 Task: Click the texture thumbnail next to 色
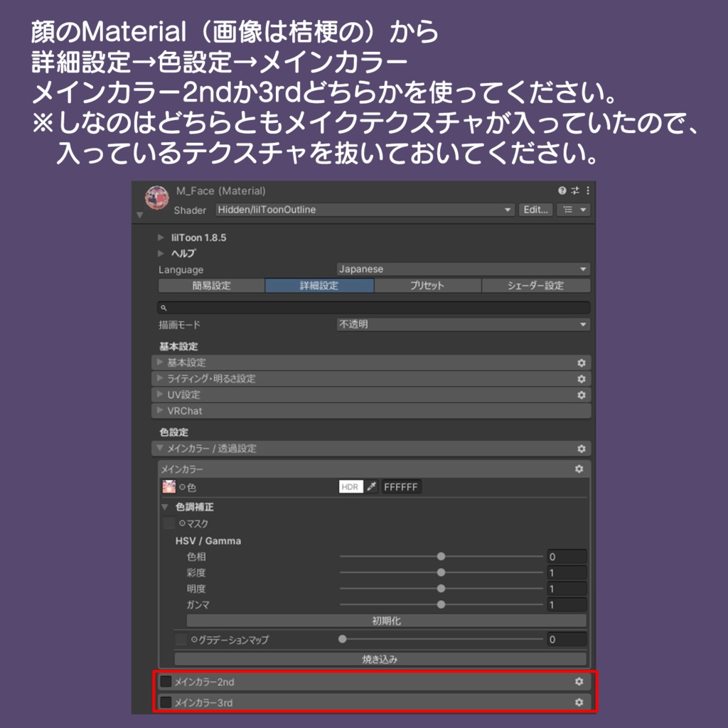pos(169,486)
